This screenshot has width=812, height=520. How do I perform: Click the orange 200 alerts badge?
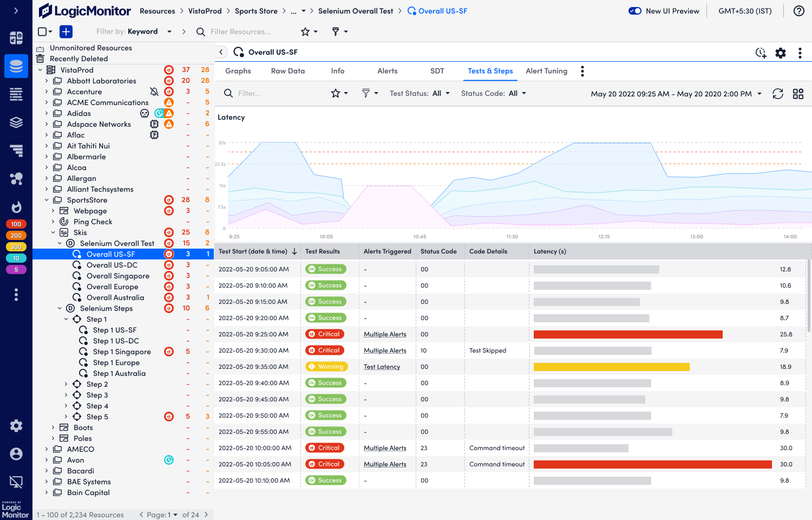click(x=16, y=235)
